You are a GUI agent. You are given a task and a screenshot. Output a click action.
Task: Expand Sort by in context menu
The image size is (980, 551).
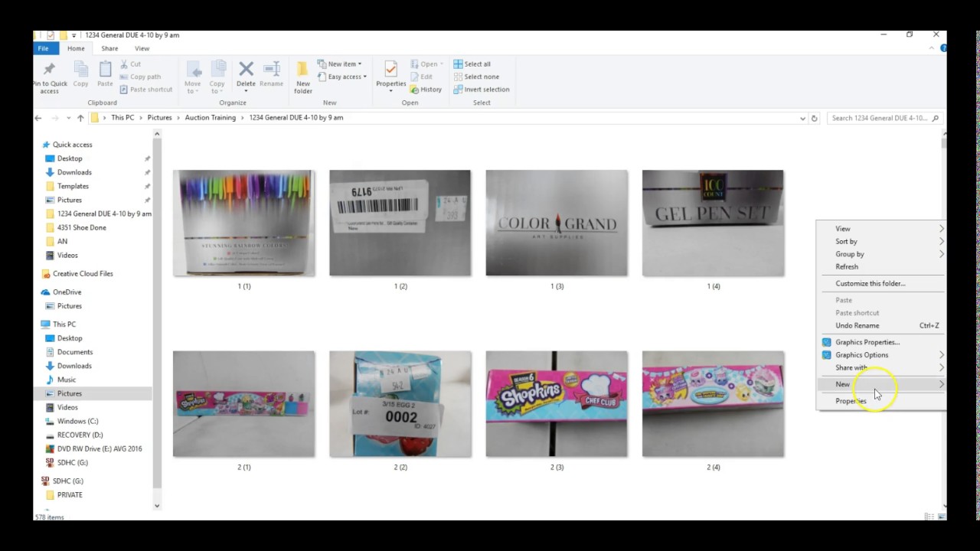click(882, 241)
